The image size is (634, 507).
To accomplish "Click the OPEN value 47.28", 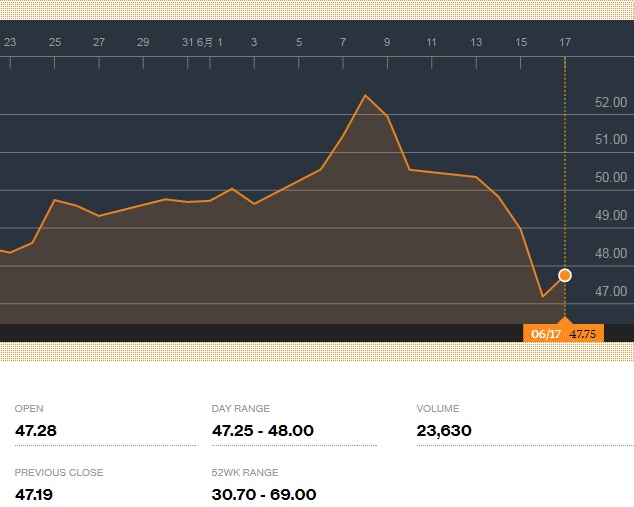I will click(35, 431).
